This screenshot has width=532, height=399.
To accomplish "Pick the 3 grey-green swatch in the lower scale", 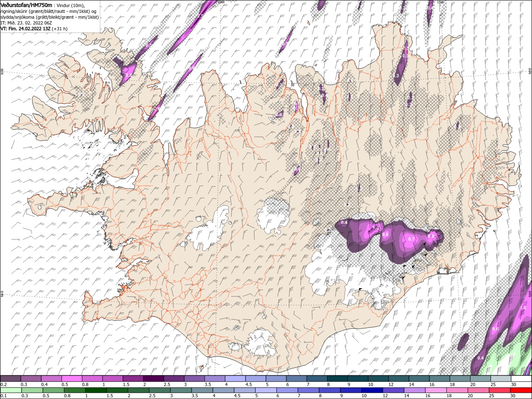I will [181, 390].
